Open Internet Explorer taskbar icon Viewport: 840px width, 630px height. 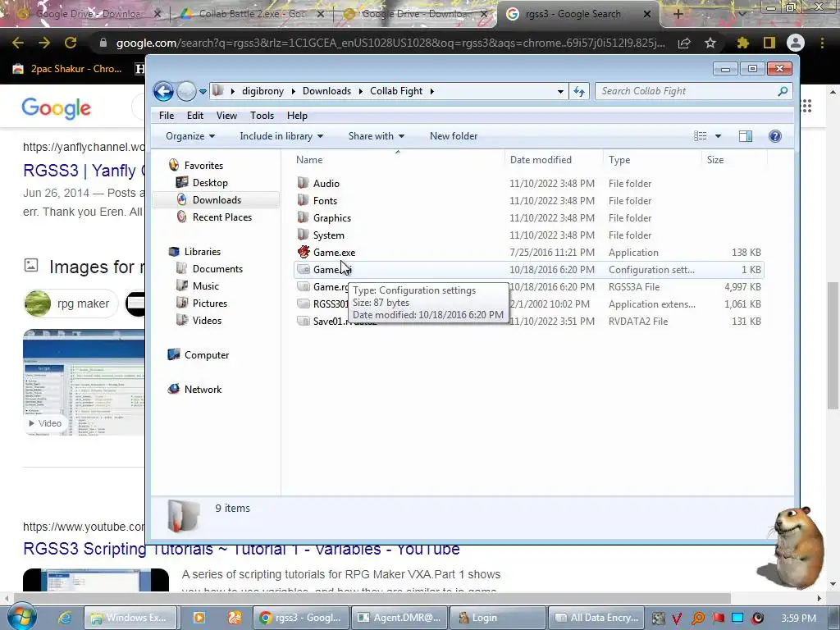[x=65, y=618]
